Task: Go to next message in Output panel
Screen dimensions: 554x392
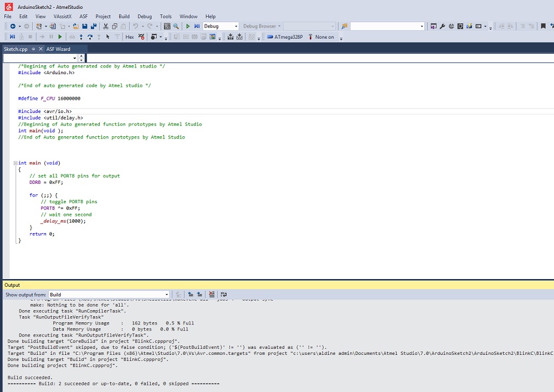Action: [199, 294]
